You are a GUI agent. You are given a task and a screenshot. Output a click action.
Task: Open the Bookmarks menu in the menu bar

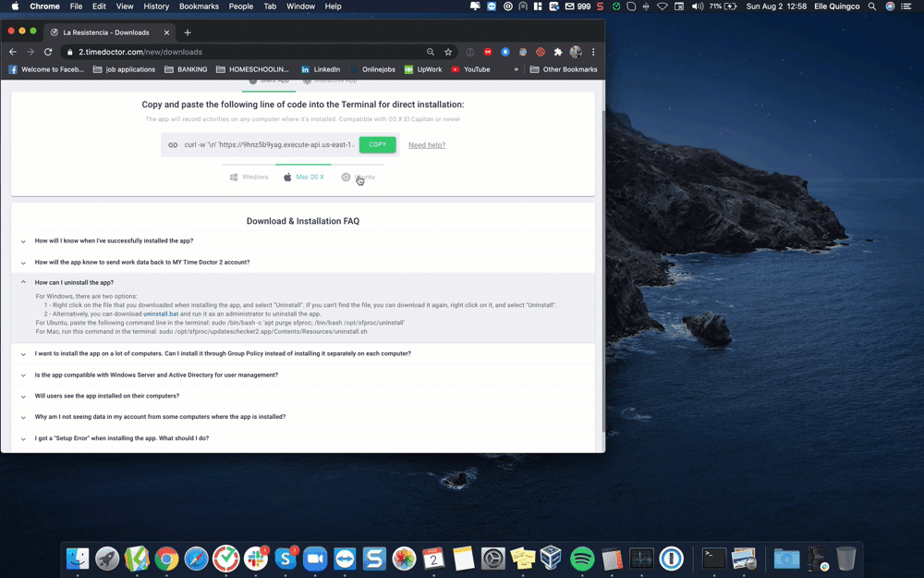click(199, 6)
